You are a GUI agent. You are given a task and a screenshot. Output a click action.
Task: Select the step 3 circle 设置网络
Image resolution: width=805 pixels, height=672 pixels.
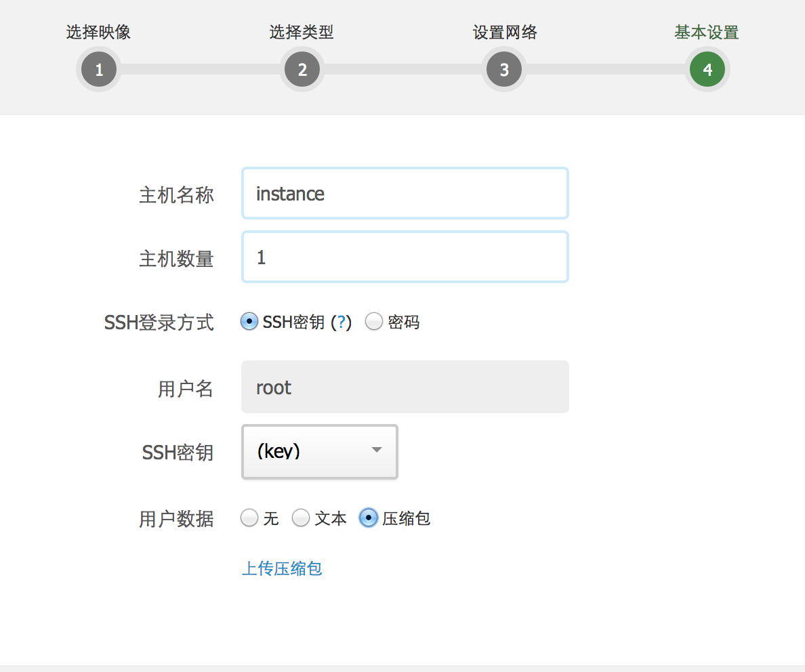pos(504,69)
